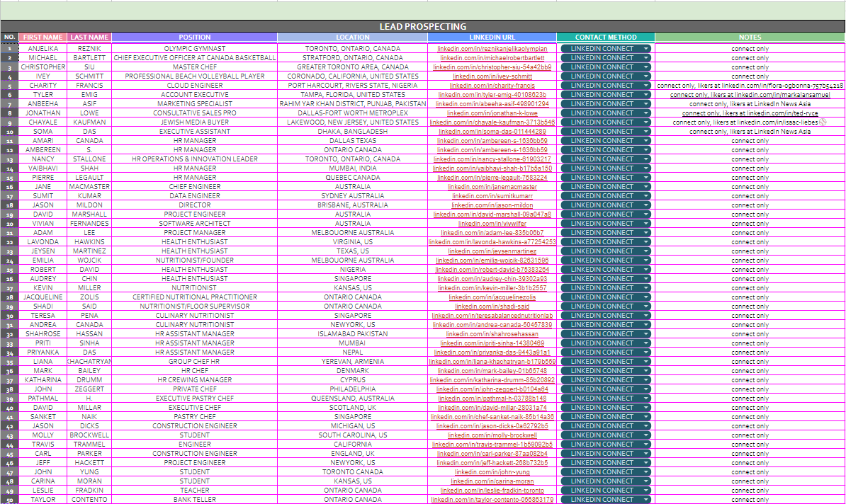The height and width of the screenshot is (504, 846).
Task: Open Michael Bartlett's LinkedIn profile link
Action: (492, 57)
